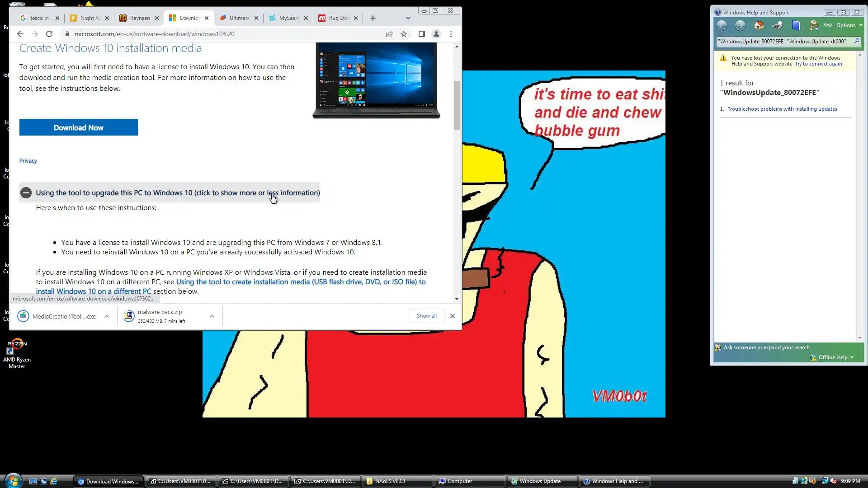This screenshot has width=868, height=488.
Task: Expand MediaCreationTool download options arrow
Action: 106,316
